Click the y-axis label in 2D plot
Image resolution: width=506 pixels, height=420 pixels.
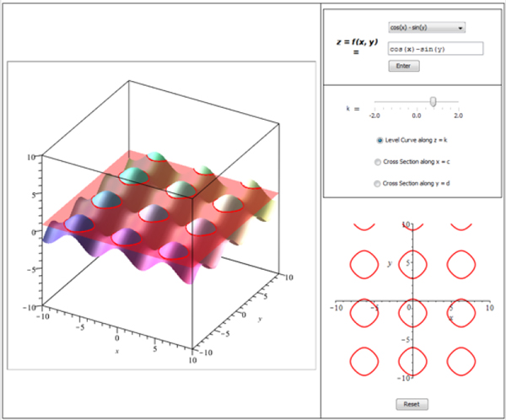click(390, 264)
